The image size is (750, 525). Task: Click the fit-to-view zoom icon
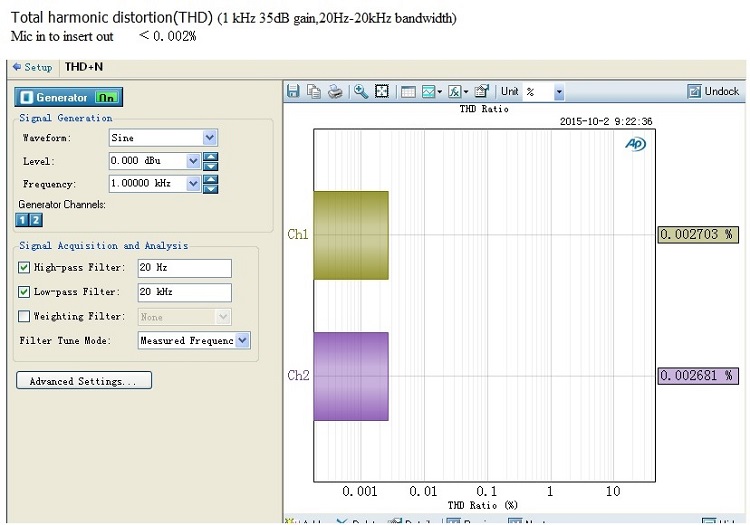[x=381, y=91]
